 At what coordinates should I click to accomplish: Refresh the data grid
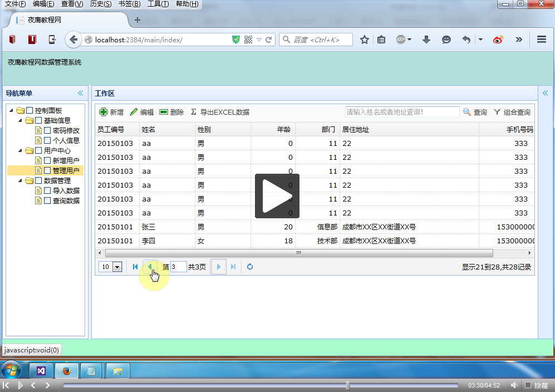pyautogui.click(x=250, y=267)
